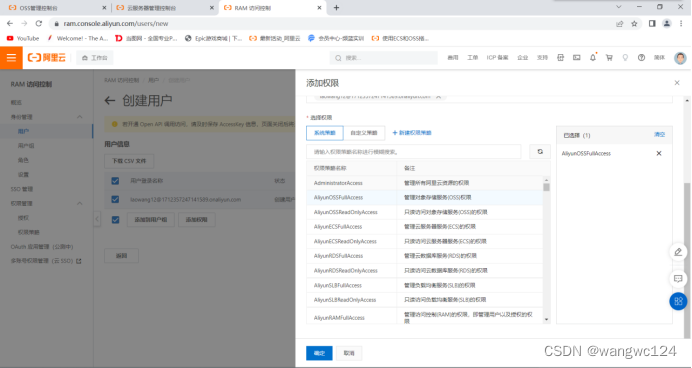Reload the browser page

(39, 23)
